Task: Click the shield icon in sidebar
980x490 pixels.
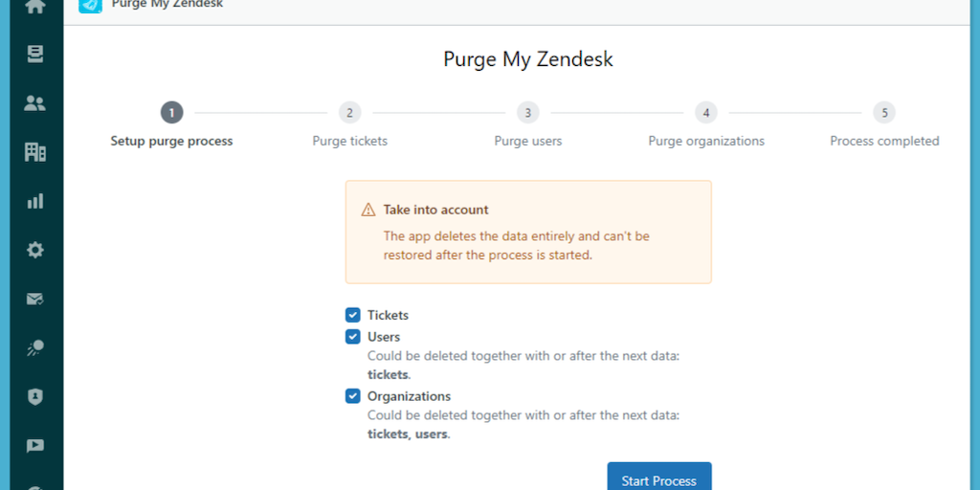Action: [35, 396]
